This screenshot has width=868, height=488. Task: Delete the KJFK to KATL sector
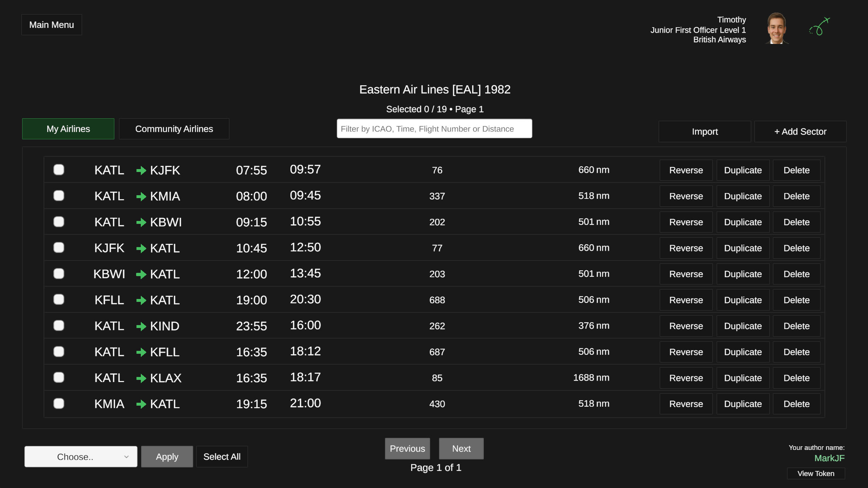click(796, 248)
